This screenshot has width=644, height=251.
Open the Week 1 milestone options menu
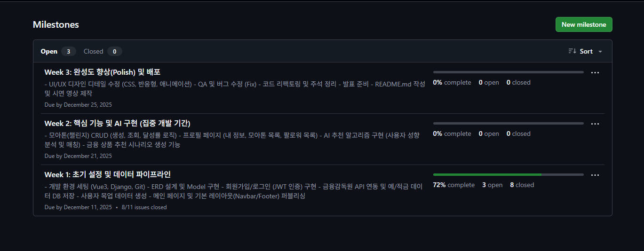point(595,175)
